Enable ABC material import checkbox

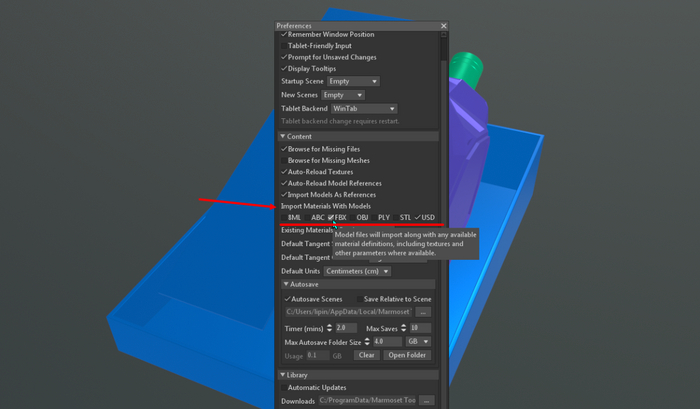point(307,217)
